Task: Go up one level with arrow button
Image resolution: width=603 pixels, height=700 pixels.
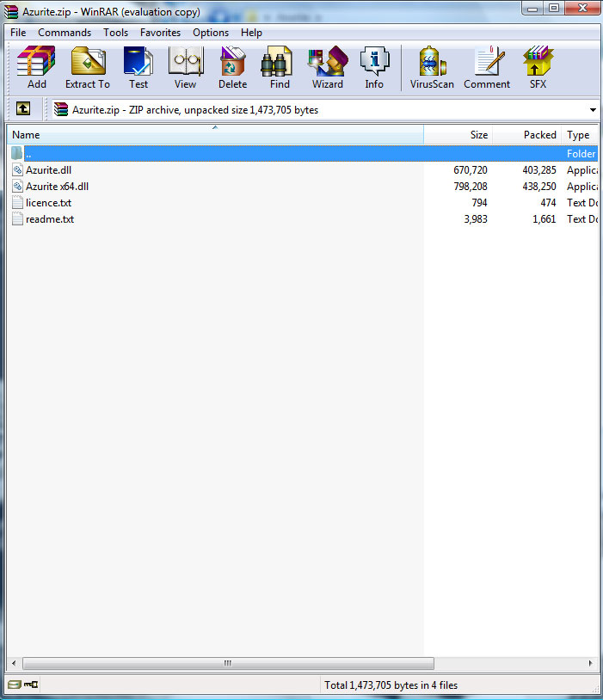Action: [23, 108]
